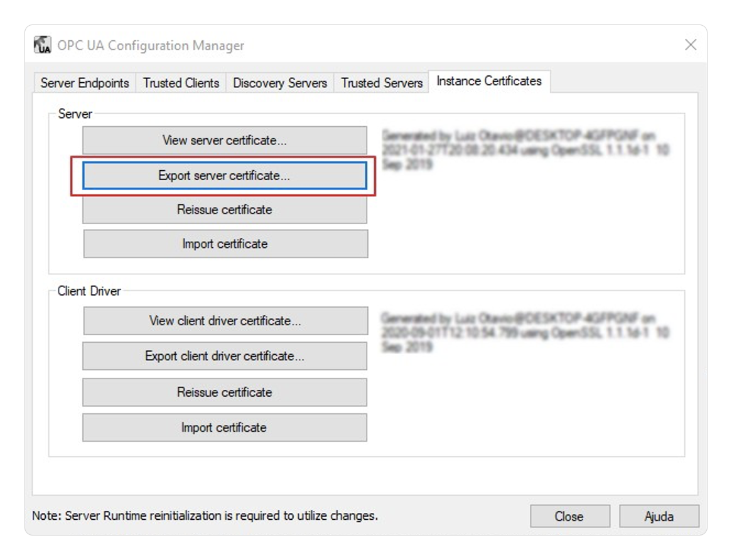The width and height of the screenshot is (732, 560).
Task: Click Export client driver certificate button
Action: [x=225, y=356]
